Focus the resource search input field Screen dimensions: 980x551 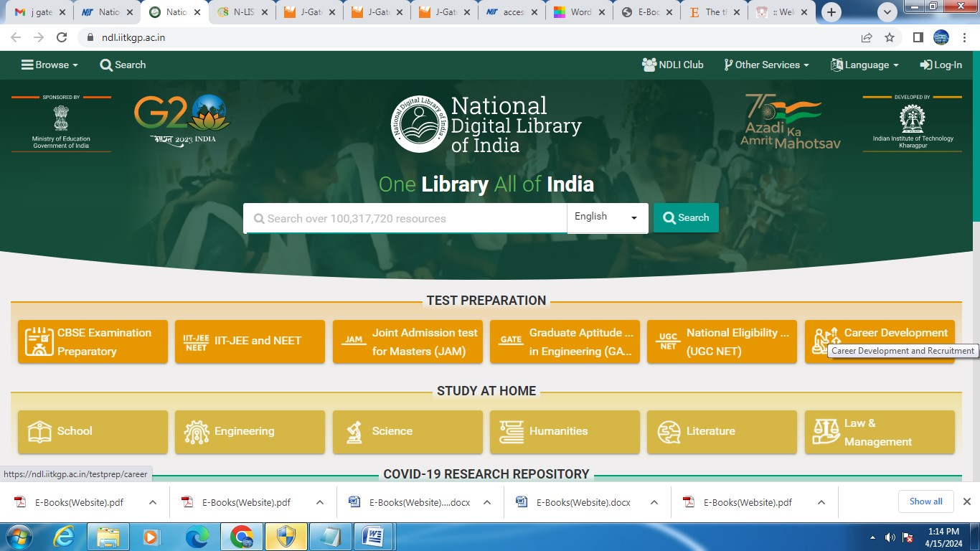[405, 218]
